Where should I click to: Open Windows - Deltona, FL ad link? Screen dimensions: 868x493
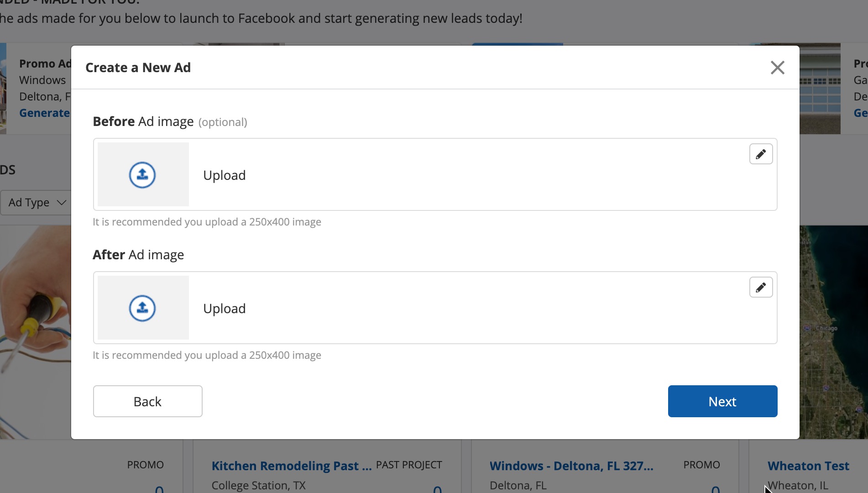(x=571, y=466)
